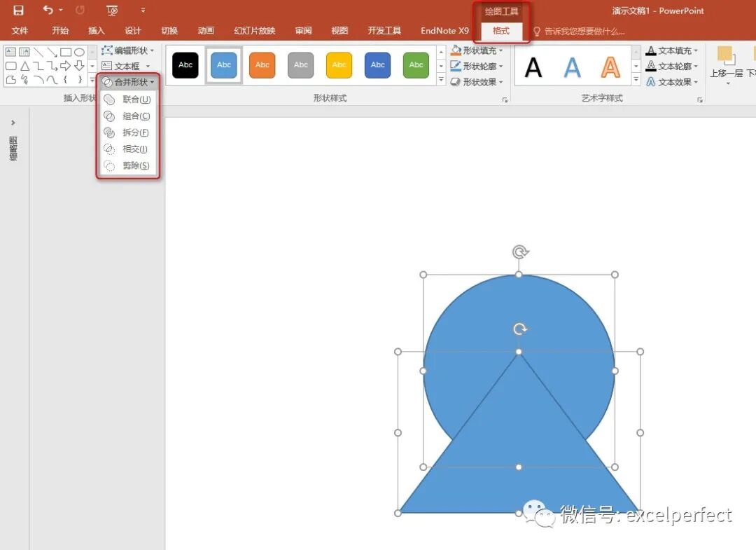Select the rounded rectangle shape
This screenshot has width=756, height=550.
[10, 66]
